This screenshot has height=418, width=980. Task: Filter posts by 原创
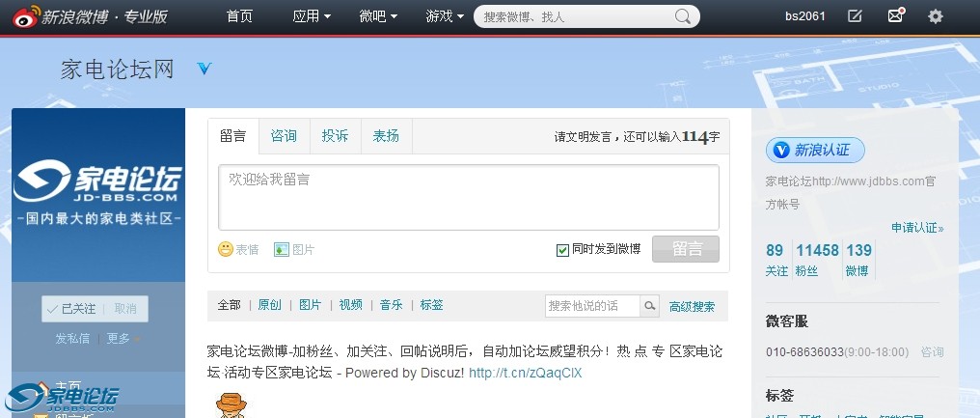pyautogui.click(x=269, y=305)
